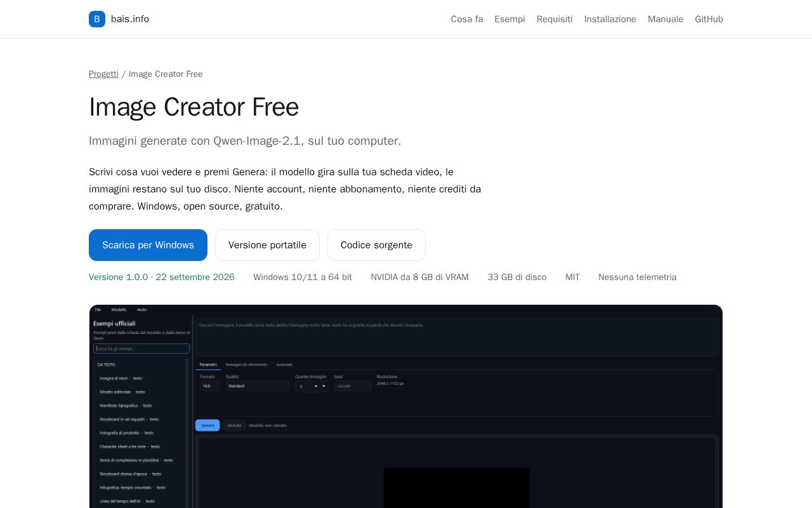Choose the Versione portatile button
The height and width of the screenshot is (508, 812).
(267, 245)
